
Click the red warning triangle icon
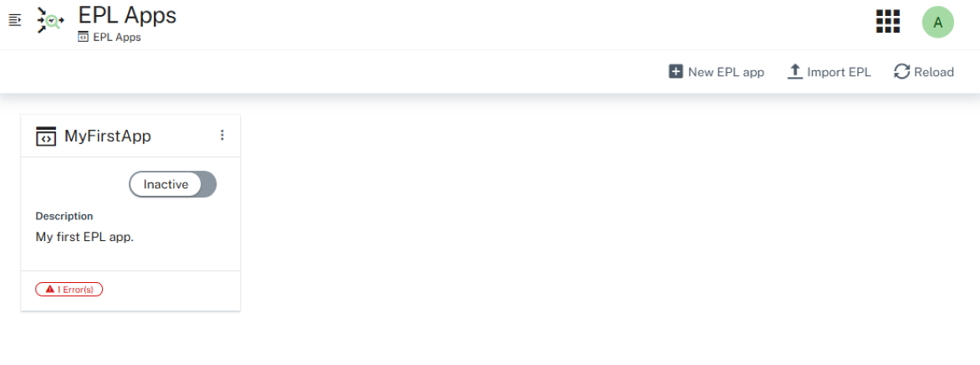click(x=49, y=290)
